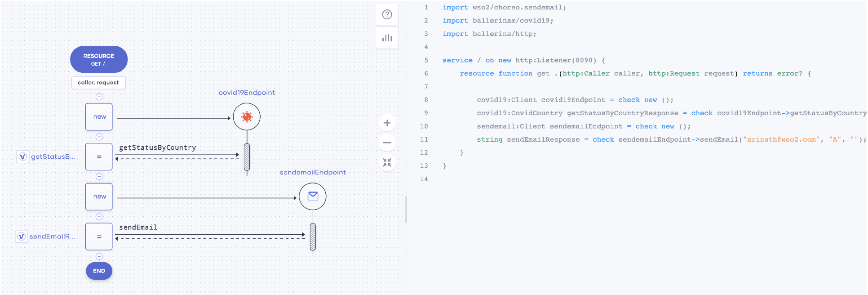This screenshot has width=868, height=295.
Task: Click plus between second new and sendEmail nodes
Action: (x=99, y=217)
